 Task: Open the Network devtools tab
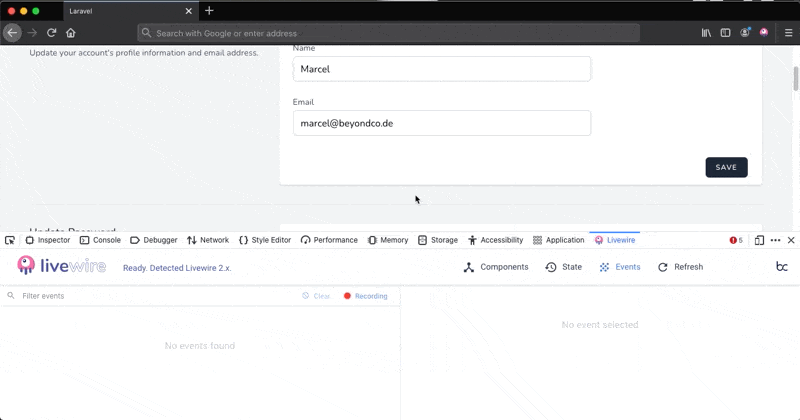(208, 240)
